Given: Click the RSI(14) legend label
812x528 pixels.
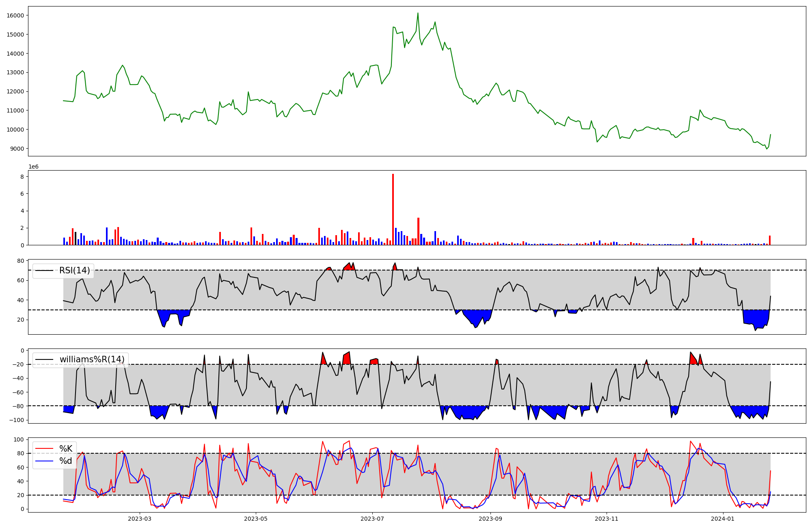Looking at the screenshot, I should (74, 270).
